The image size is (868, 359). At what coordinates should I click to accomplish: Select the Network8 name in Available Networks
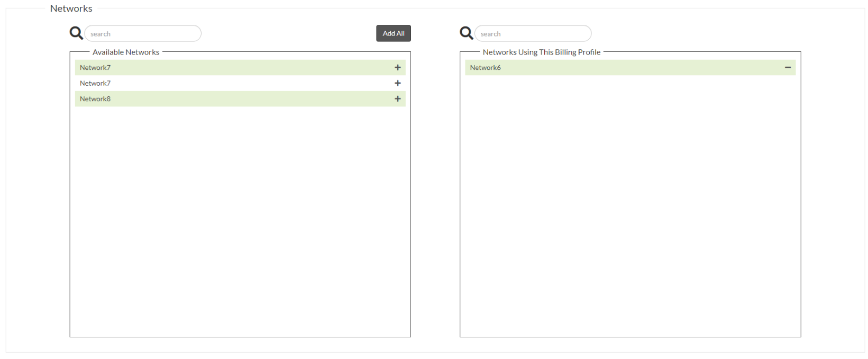tap(95, 99)
